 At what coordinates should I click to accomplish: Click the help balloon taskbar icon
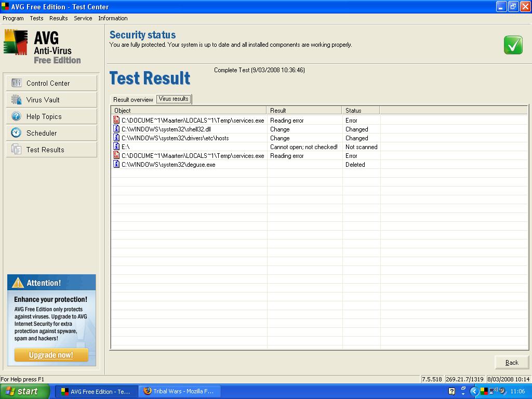451,391
